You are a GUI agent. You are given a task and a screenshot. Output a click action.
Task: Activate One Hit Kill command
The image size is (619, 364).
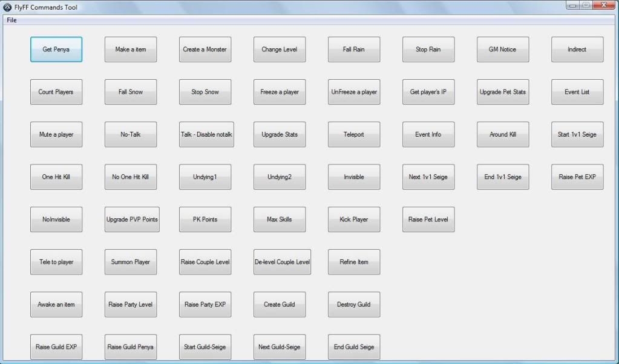click(x=56, y=177)
